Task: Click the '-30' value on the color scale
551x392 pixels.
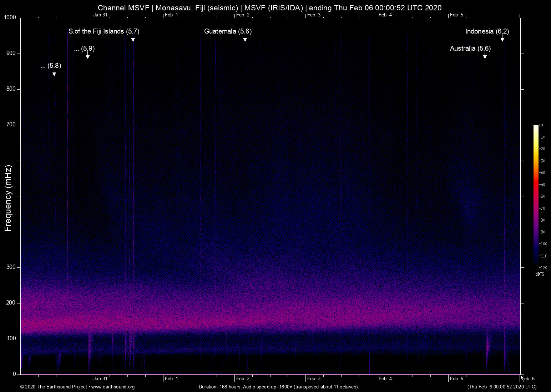Action: point(542,161)
